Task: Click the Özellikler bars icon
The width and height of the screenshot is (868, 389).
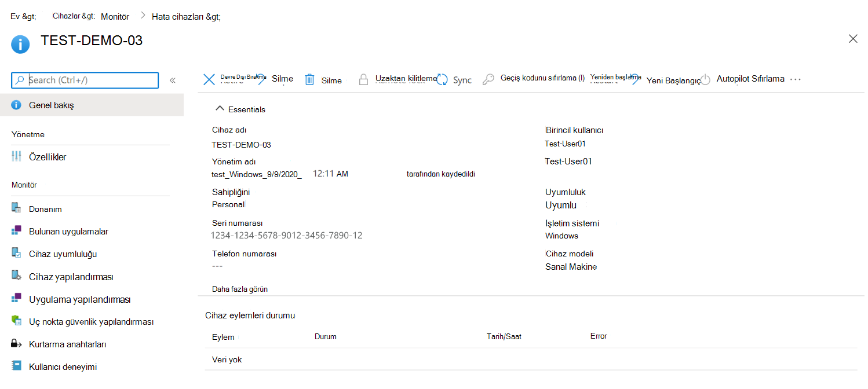Action: [x=16, y=157]
